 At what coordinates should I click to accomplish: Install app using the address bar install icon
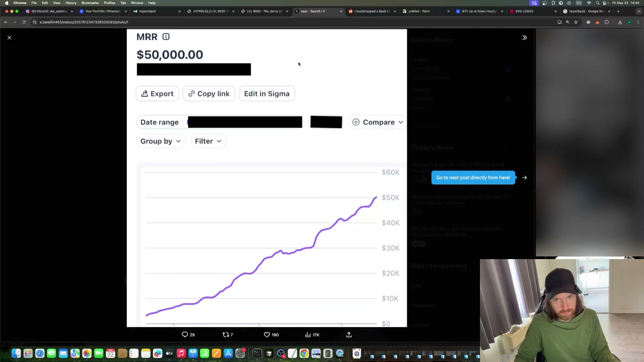(x=559, y=22)
